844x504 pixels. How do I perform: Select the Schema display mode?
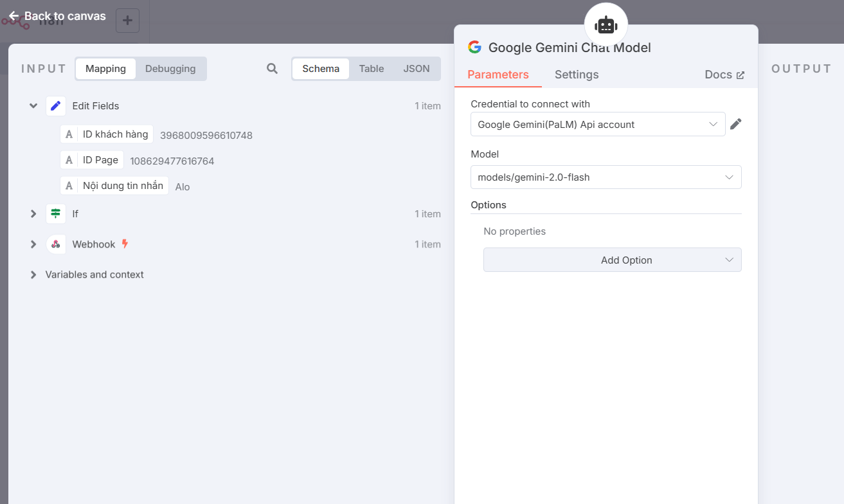pos(321,69)
